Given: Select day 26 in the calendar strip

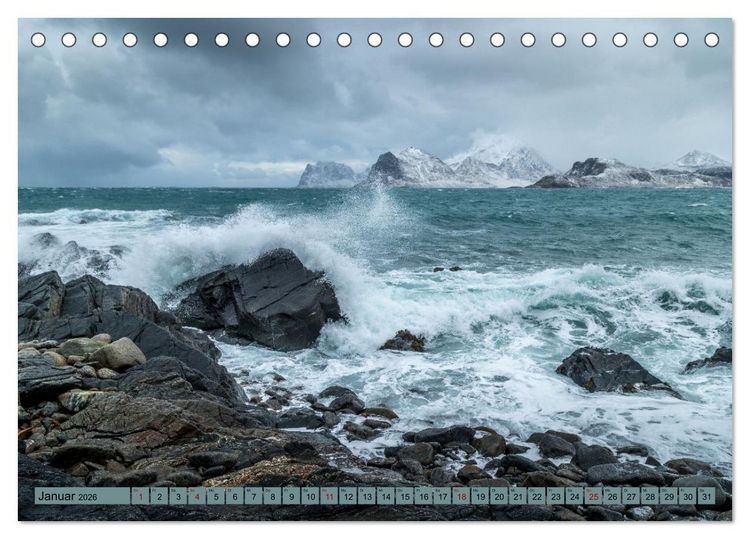Looking at the screenshot, I should [x=613, y=496].
